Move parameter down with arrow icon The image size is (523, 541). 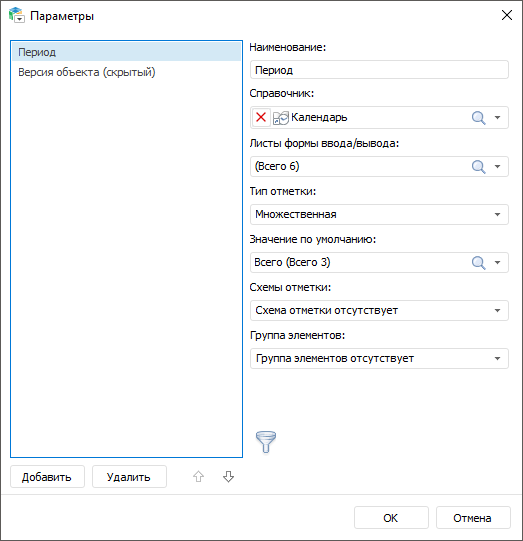(228, 476)
